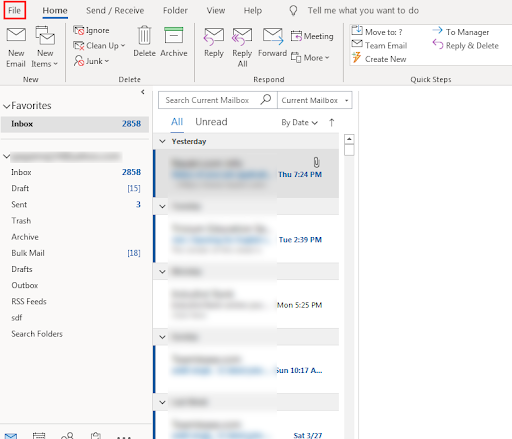Open the View ribbon tab
The height and width of the screenshot is (439, 512).
pos(216,11)
